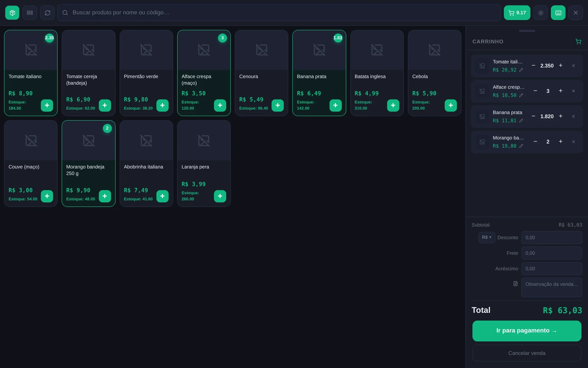Click the Observação da venda text area
This screenshot has height=368, width=588.
(x=552, y=287)
